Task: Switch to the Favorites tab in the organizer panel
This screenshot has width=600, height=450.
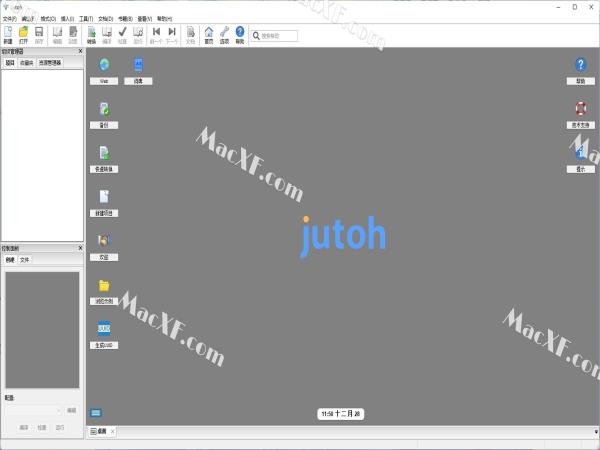Action: [x=27, y=62]
